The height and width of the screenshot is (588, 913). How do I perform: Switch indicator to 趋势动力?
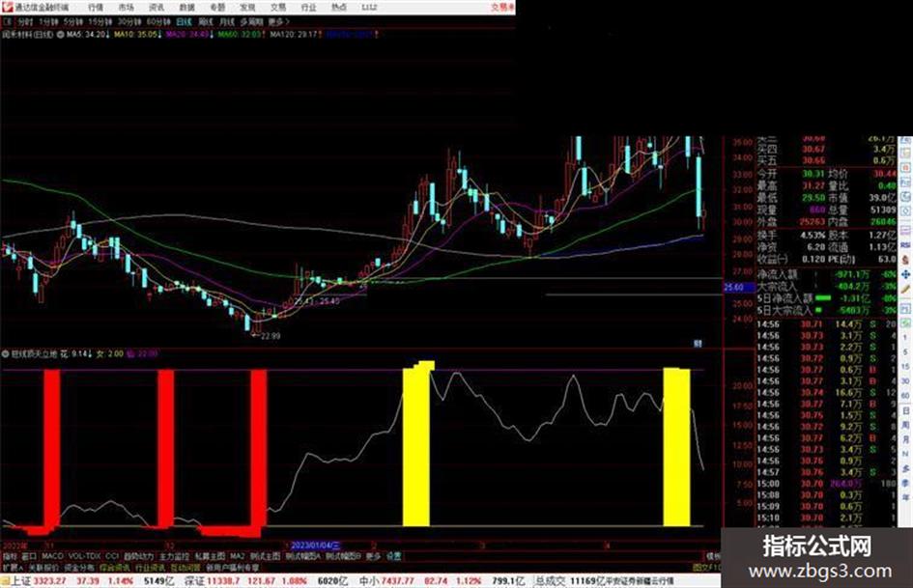[x=138, y=556]
